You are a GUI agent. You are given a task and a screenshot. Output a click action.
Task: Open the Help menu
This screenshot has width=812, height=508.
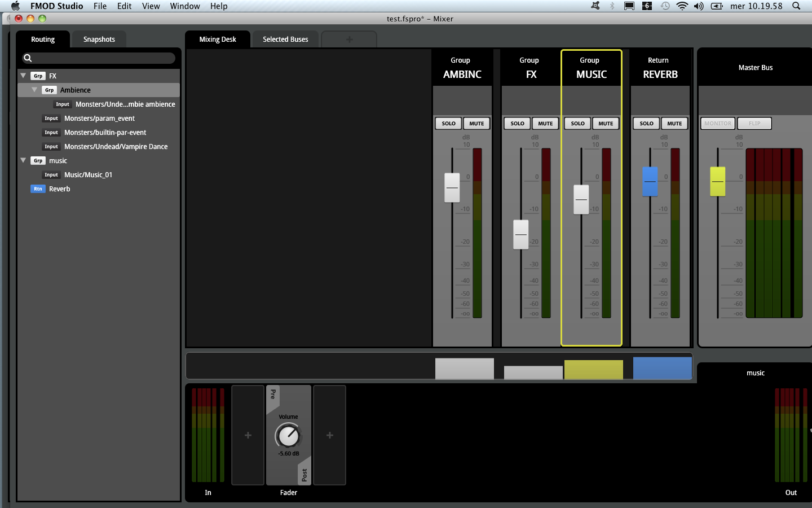[x=219, y=6]
